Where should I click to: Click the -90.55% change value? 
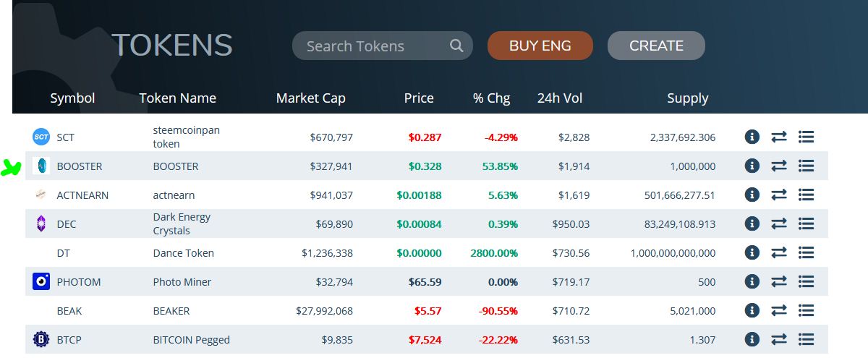click(x=498, y=311)
